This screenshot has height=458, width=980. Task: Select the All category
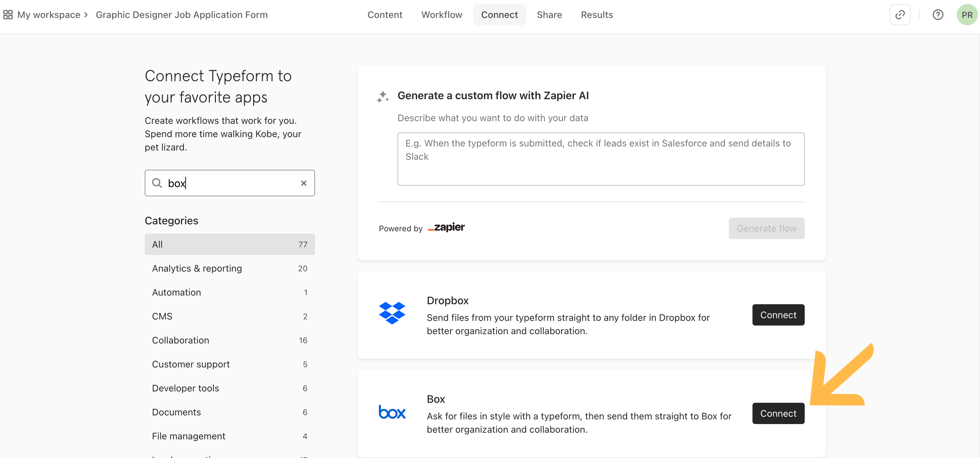[x=230, y=244]
